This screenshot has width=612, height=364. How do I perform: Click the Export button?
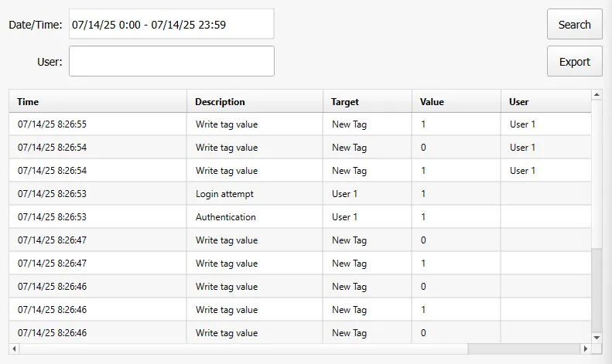coord(574,62)
